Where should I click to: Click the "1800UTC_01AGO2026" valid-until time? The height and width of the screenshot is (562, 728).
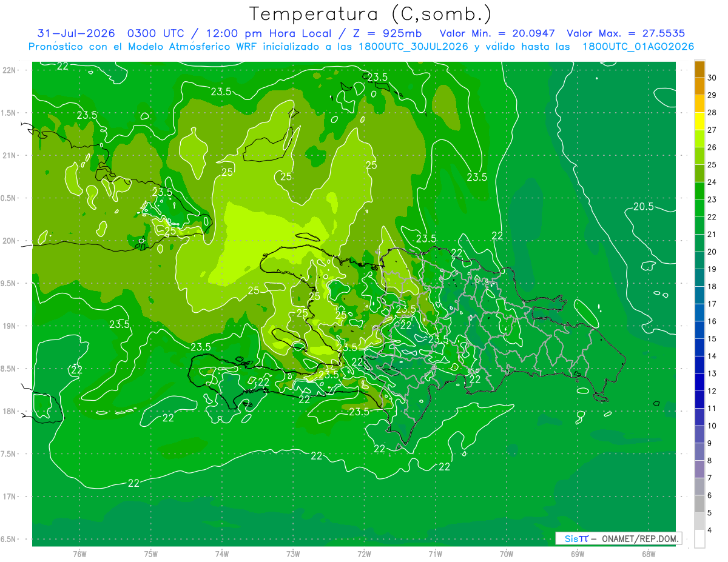[x=638, y=47]
